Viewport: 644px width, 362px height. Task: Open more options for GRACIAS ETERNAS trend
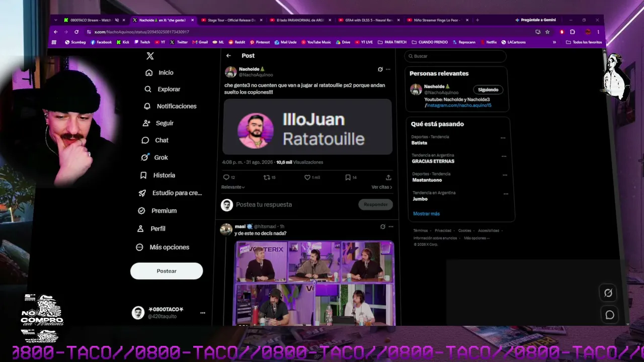pyautogui.click(x=504, y=156)
